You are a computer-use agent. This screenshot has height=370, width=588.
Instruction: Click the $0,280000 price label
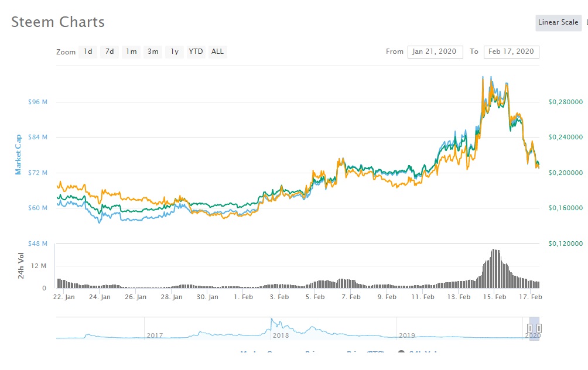tap(566, 102)
